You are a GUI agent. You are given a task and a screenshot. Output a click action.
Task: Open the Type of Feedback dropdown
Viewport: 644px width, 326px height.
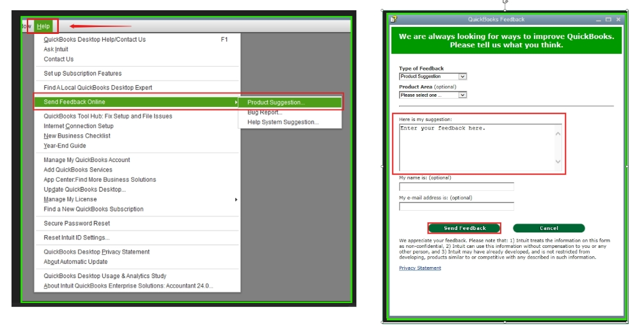[433, 76]
